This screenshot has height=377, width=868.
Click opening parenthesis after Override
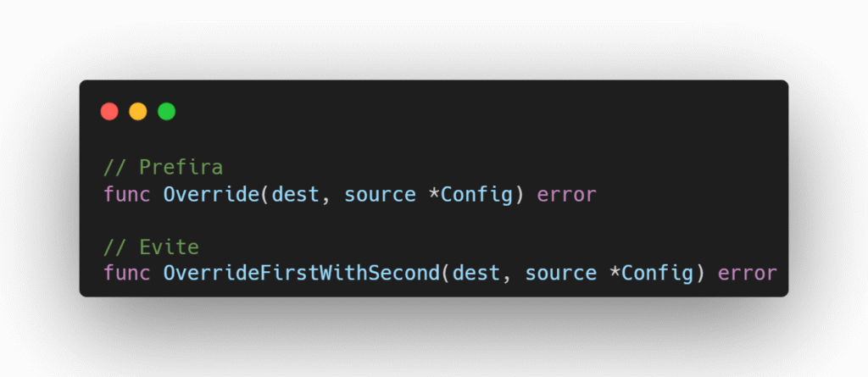point(265,194)
